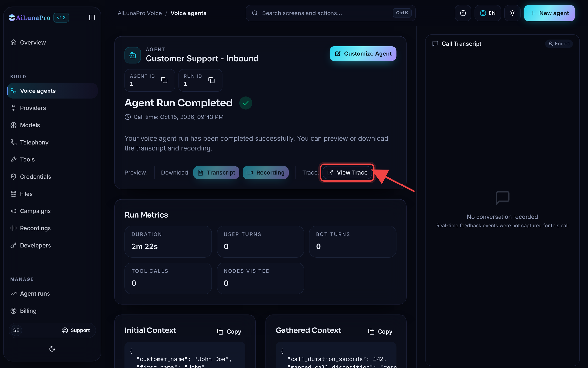
Task: Click View Trace button
Action: pos(347,172)
